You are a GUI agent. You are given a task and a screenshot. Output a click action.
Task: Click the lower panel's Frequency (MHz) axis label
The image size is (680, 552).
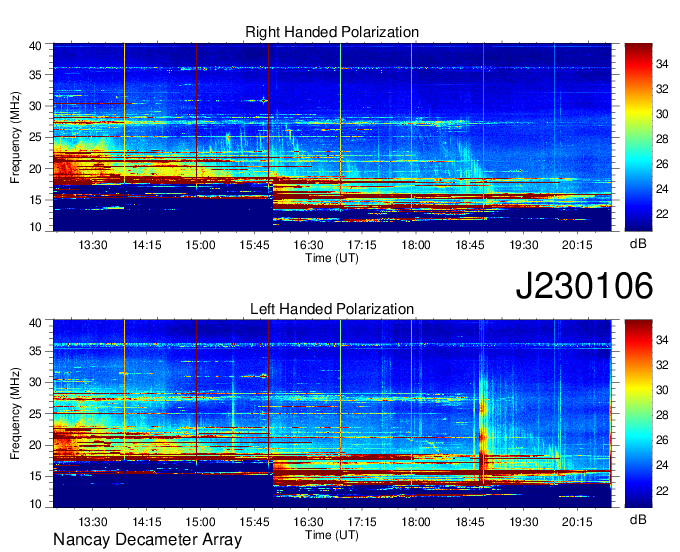coord(15,414)
